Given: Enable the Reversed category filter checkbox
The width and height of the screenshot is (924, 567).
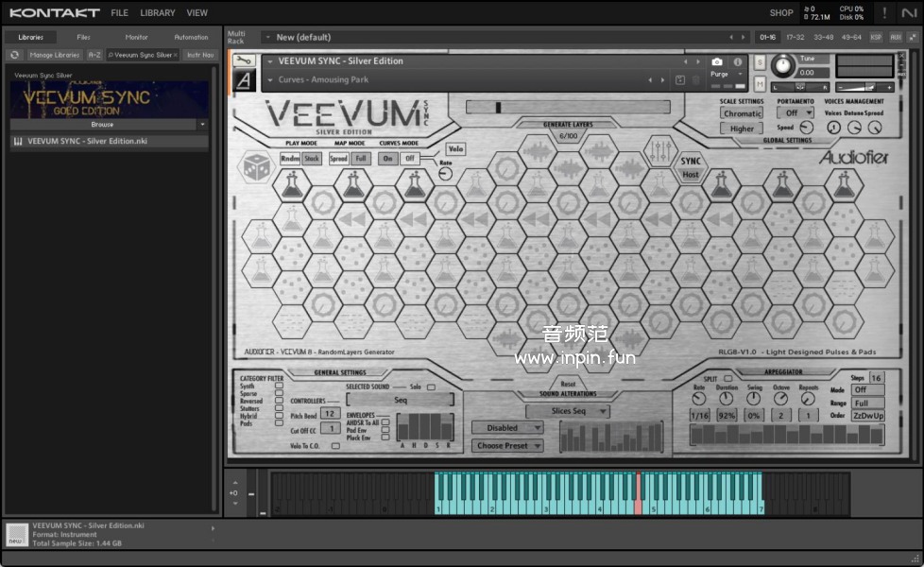Looking at the screenshot, I should pyautogui.click(x=279, y=401).
